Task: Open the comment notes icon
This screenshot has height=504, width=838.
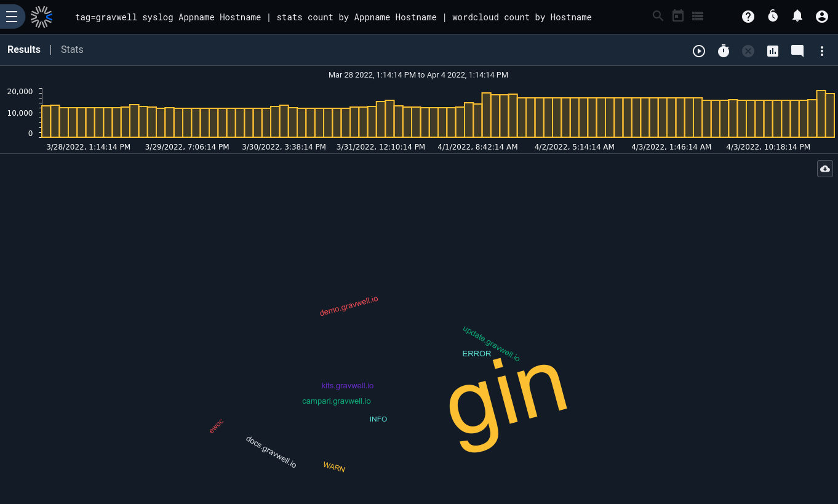Action: pyautogui.click(x=797, y=51)
